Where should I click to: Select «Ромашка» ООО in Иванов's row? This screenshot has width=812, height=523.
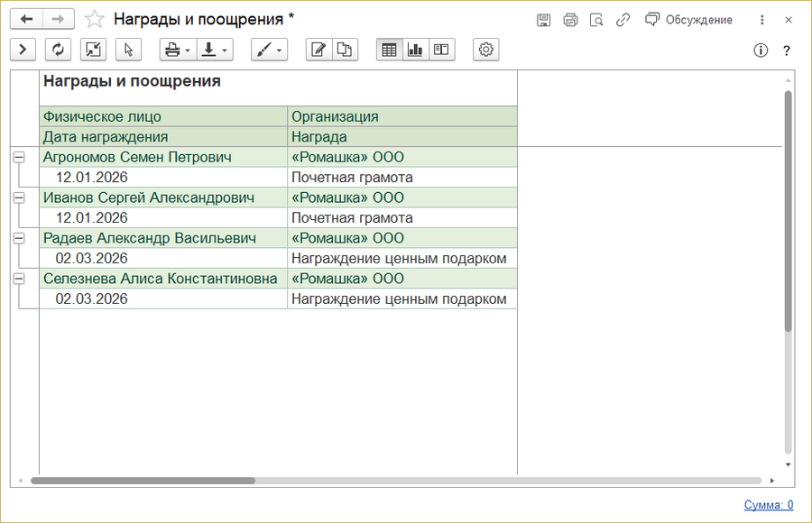[x=402, y=197]
